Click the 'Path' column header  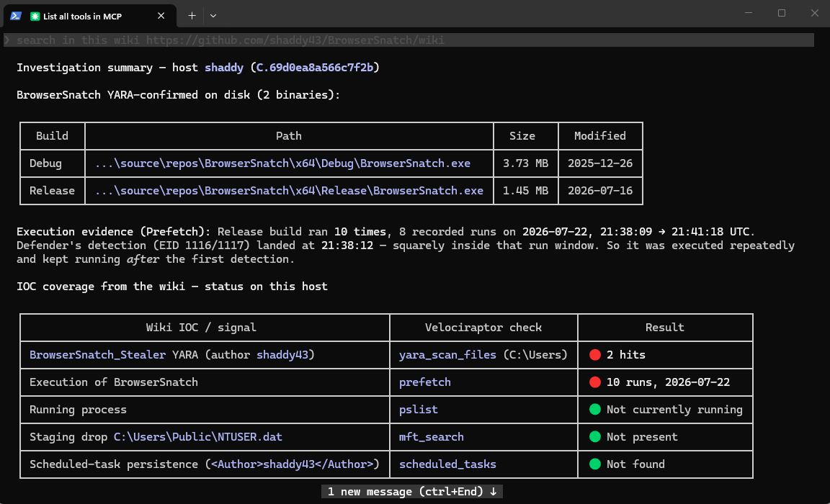(288, 136)
